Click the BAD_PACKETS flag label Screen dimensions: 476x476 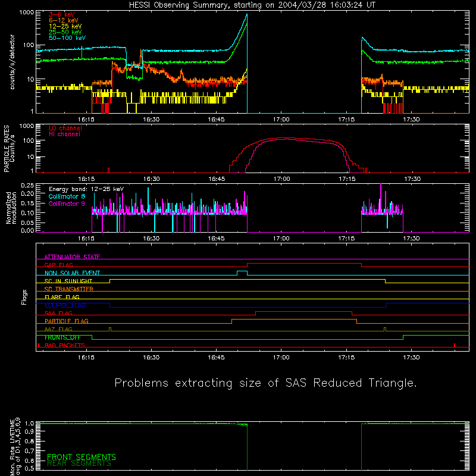[x=65, y=345]
